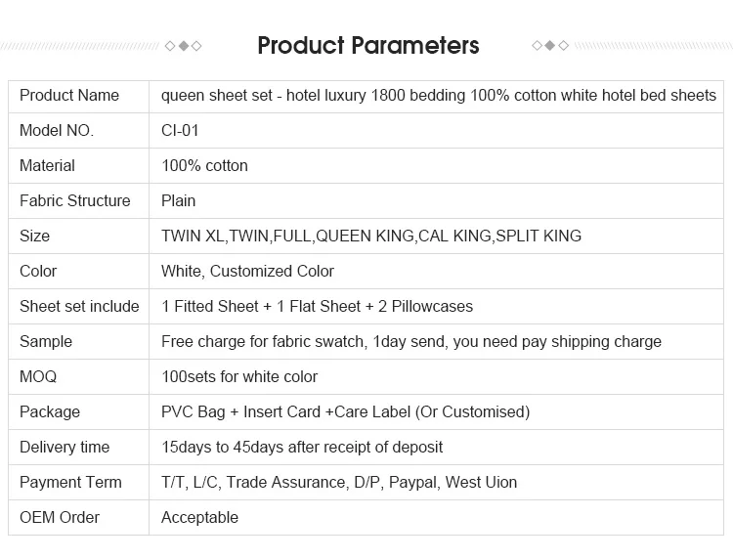The width and height of the screenshot is (733, 560).
Task: Click the TWIN XL size list value
Action: 371,237
